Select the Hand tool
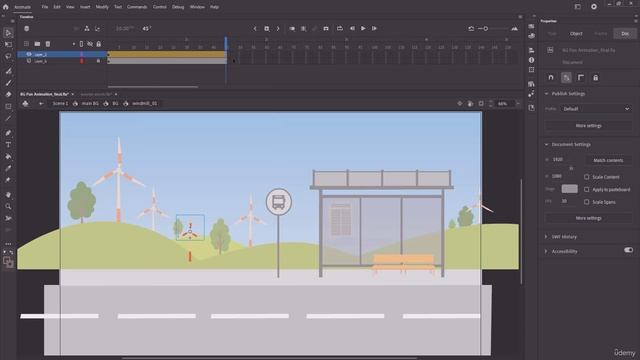Image resolution: width=640 pixels, height=360 pixels. 8,195
